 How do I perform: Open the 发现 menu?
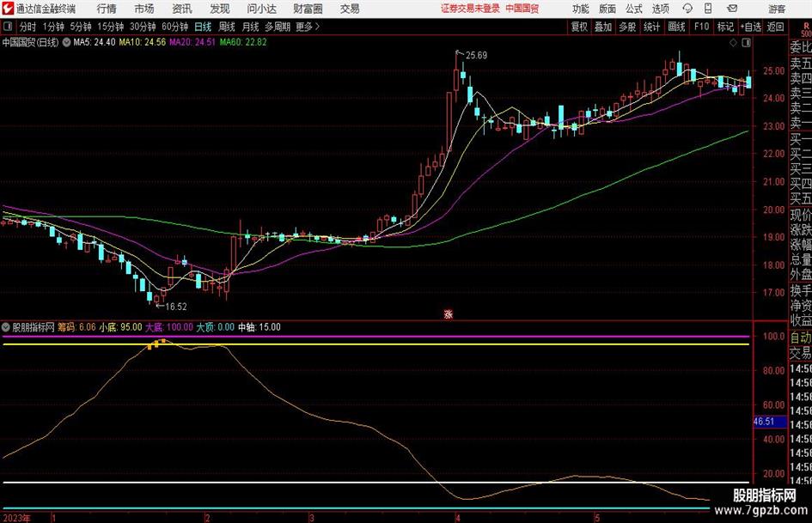coord(220,9)
